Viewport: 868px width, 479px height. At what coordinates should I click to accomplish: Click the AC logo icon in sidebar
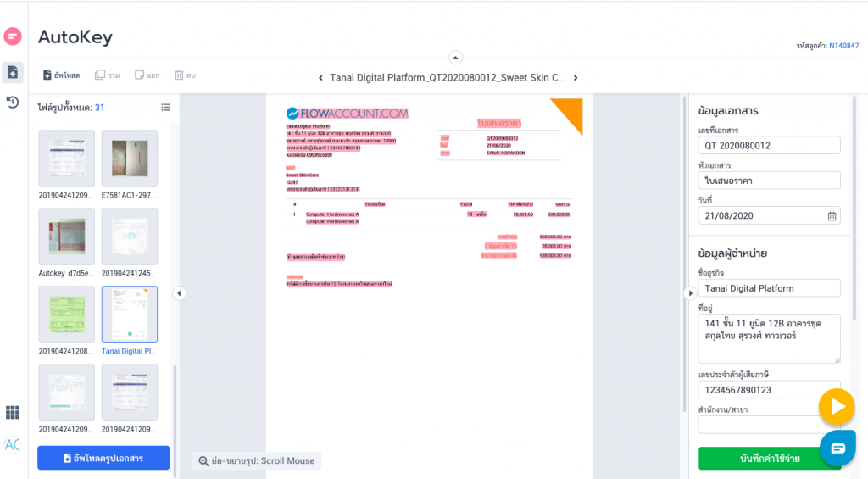(13, 444)
